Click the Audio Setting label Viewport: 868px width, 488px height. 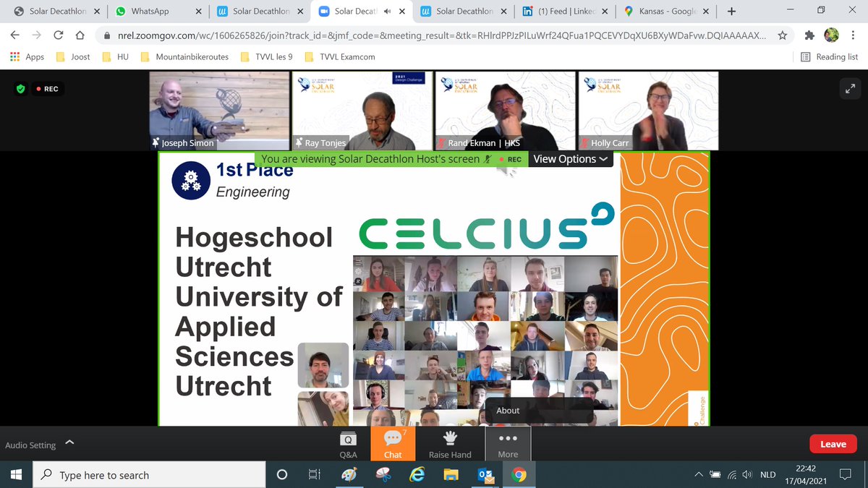pos(30,445)
